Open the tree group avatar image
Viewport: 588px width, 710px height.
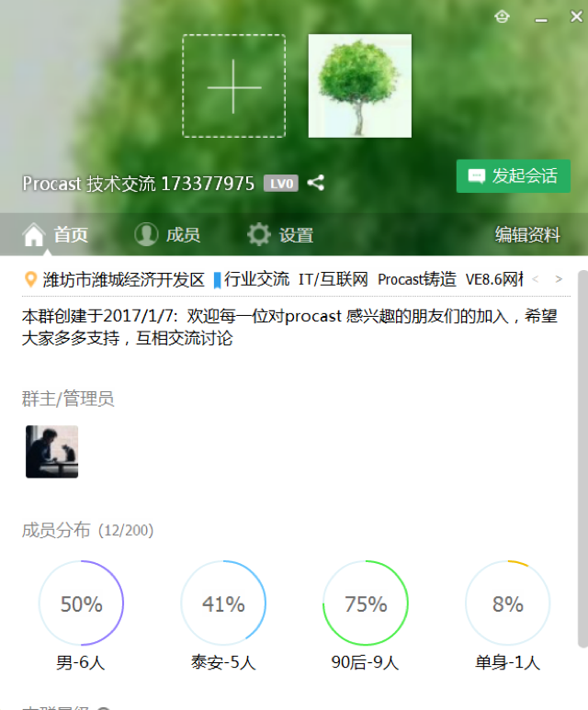[360, 85]
